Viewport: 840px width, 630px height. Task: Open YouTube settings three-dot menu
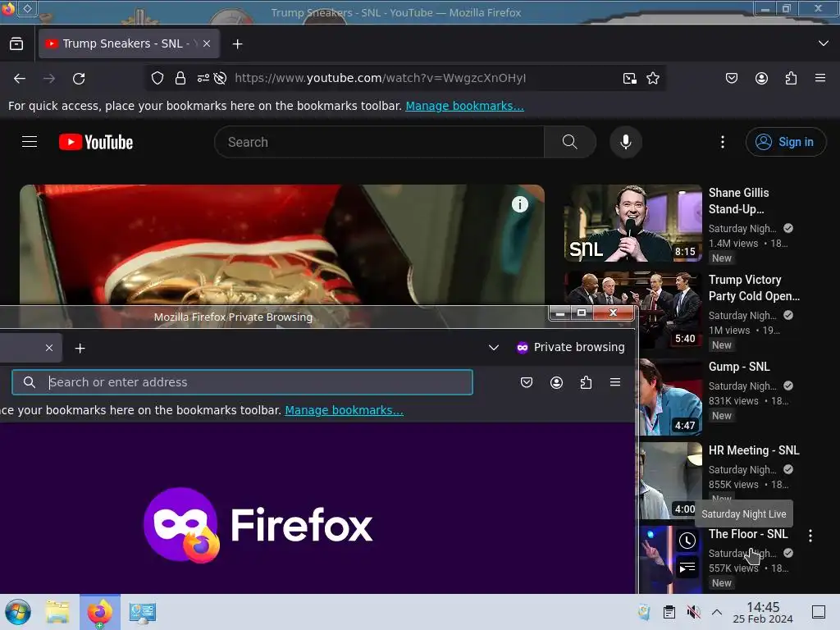click(x=723, y=142)
